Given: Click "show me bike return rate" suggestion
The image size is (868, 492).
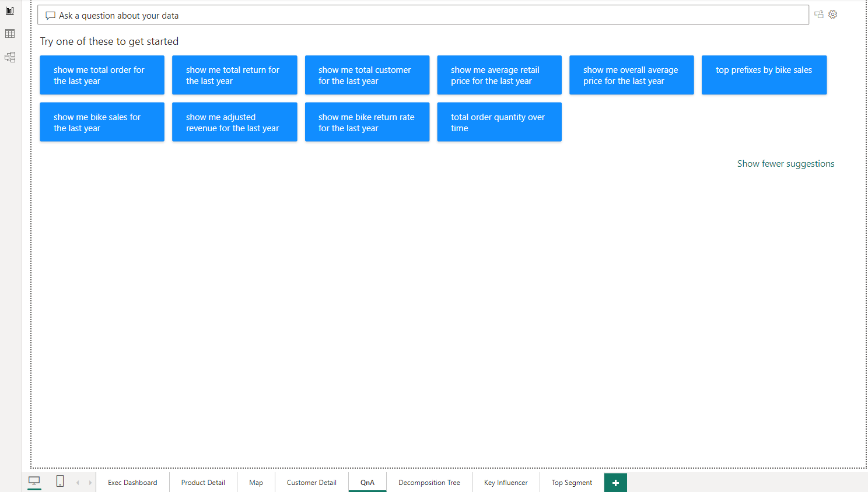Looking at the screenshot, I should pyautogui.click(x=367, y=122).
